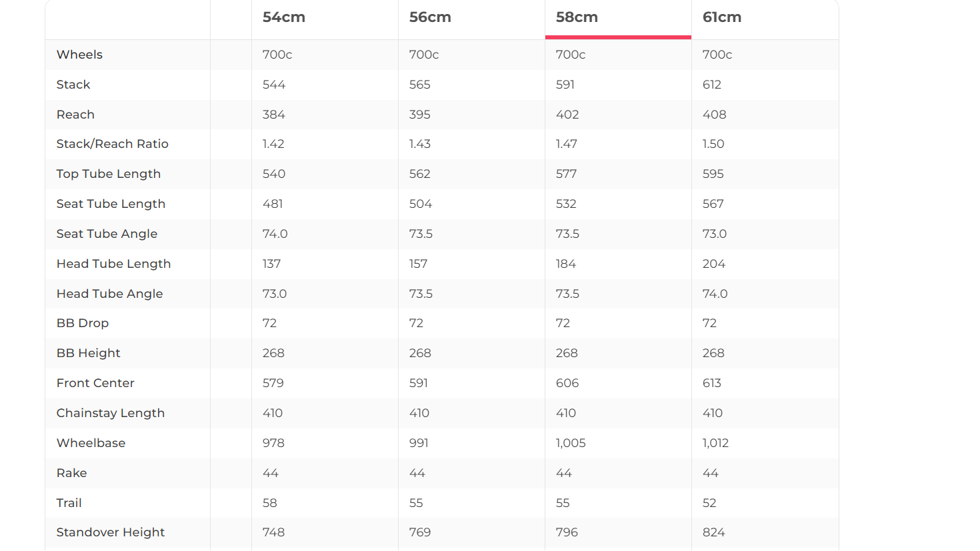Image resolution: width=980 pixels, height=551 pixels.
Task: Click the 824 standover height value
Action: [713, 532]
